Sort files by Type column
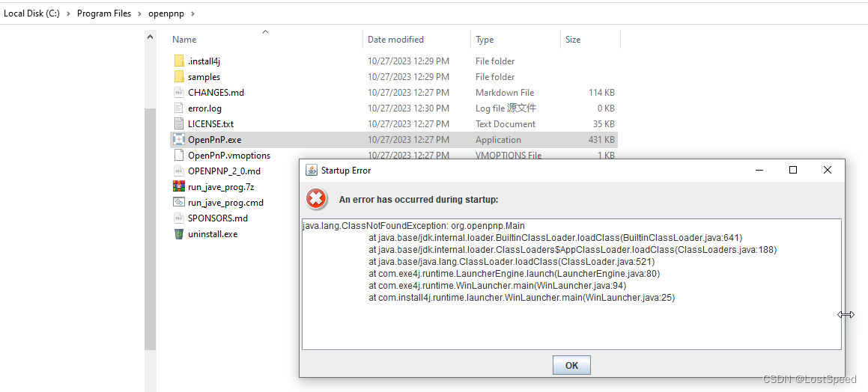This screenshot has width=868, height=392. point(485,40)
